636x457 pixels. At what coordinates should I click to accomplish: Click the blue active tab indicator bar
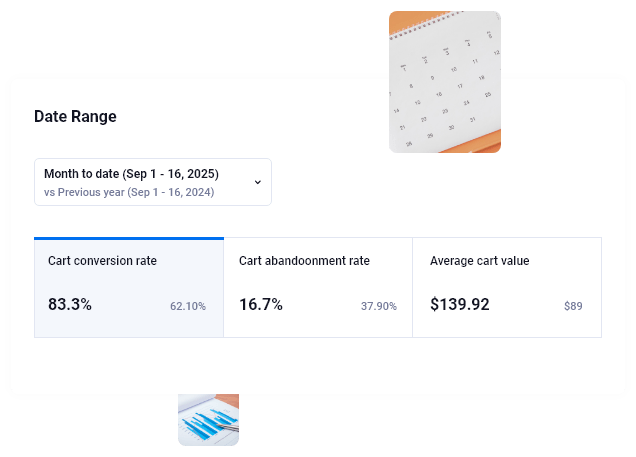[129, 238]
